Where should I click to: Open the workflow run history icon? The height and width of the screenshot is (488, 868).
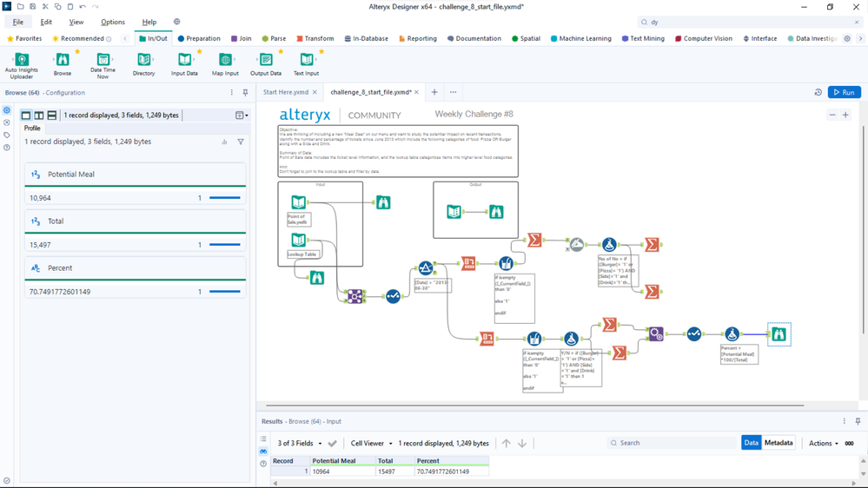tap(818, 92)
